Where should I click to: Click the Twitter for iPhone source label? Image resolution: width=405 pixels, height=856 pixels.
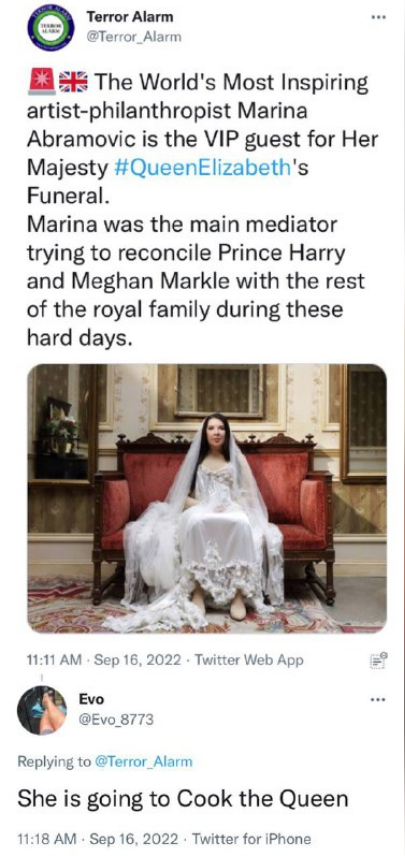(x=252, y=839)
